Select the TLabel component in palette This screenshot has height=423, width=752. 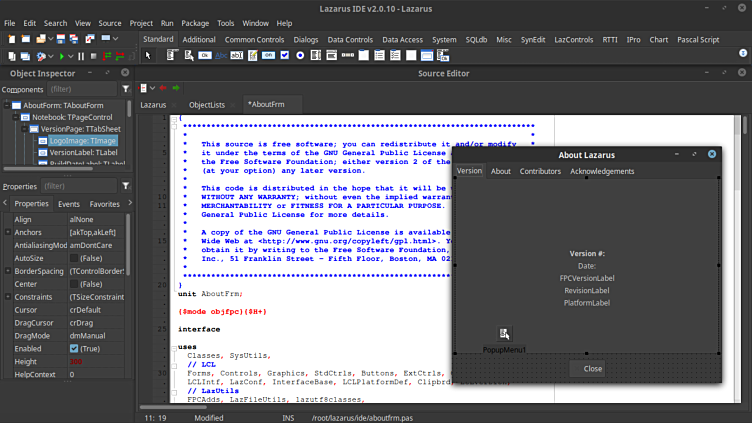[221, 56]
